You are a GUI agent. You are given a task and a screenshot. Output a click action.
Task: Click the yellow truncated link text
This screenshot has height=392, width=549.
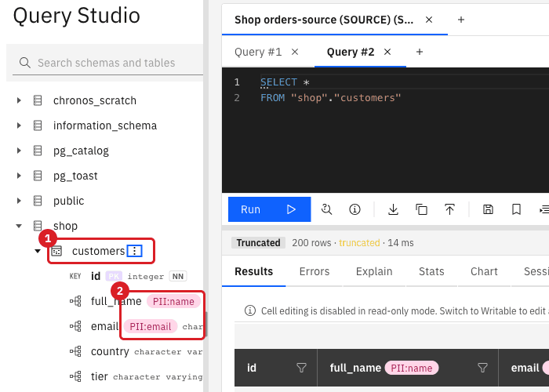pos(359,242)
